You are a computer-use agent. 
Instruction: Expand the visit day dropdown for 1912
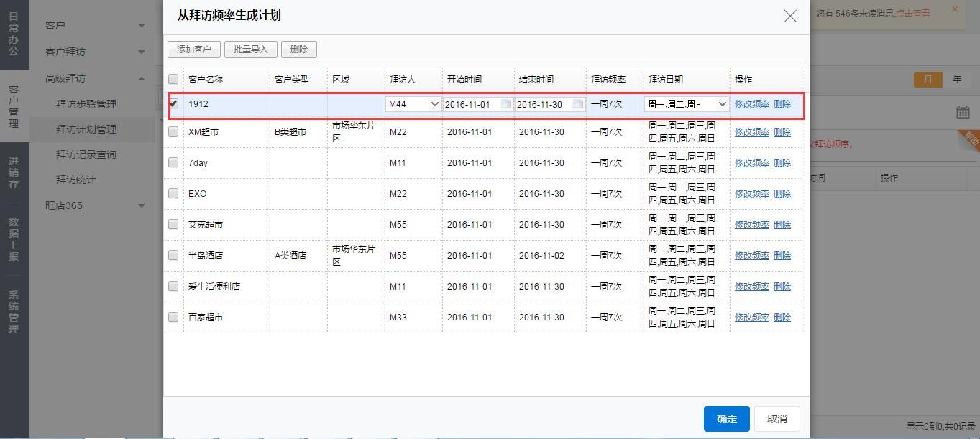(x=687, y=104)
